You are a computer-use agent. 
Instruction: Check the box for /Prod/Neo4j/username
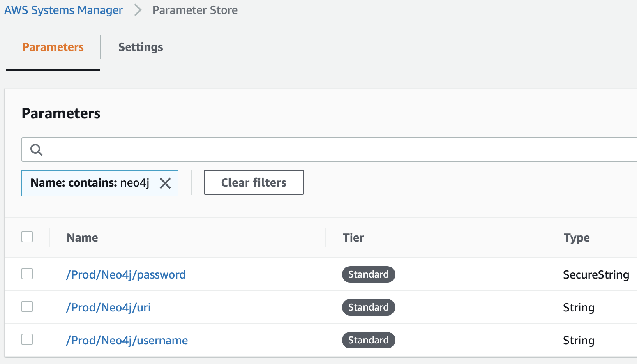point(27,339)
